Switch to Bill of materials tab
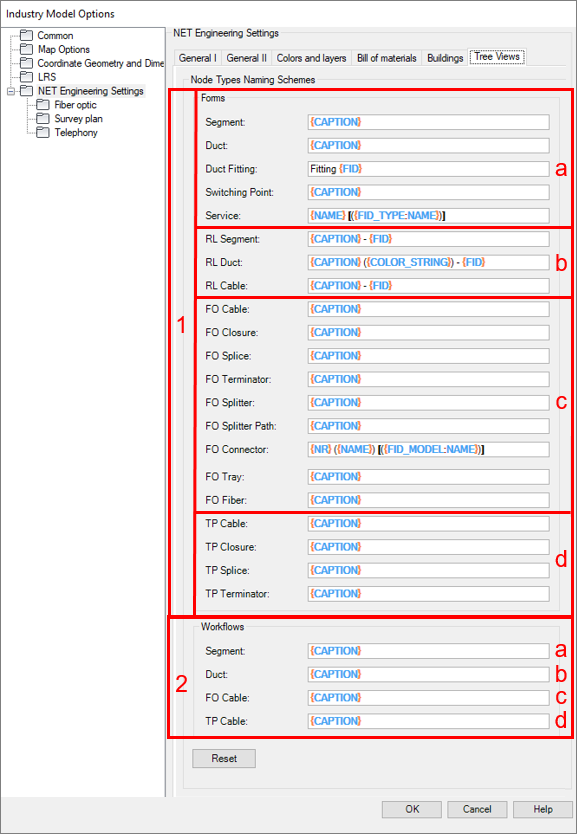Screen dimensions: 577x834 [x=387, y=58]
